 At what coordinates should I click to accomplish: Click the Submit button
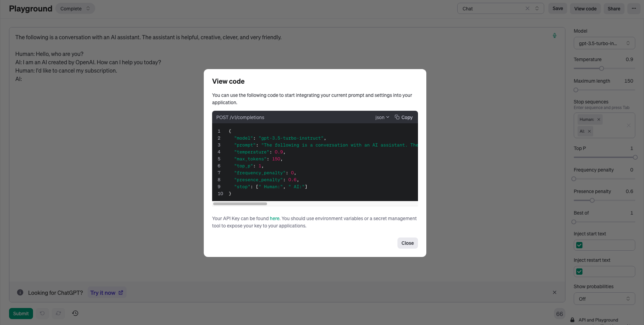click(x=21, y=314)
